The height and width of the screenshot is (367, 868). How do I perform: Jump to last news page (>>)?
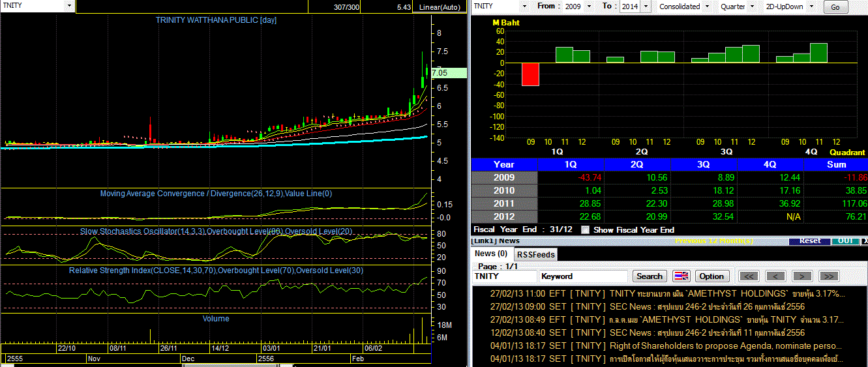[x=828, y=276]
